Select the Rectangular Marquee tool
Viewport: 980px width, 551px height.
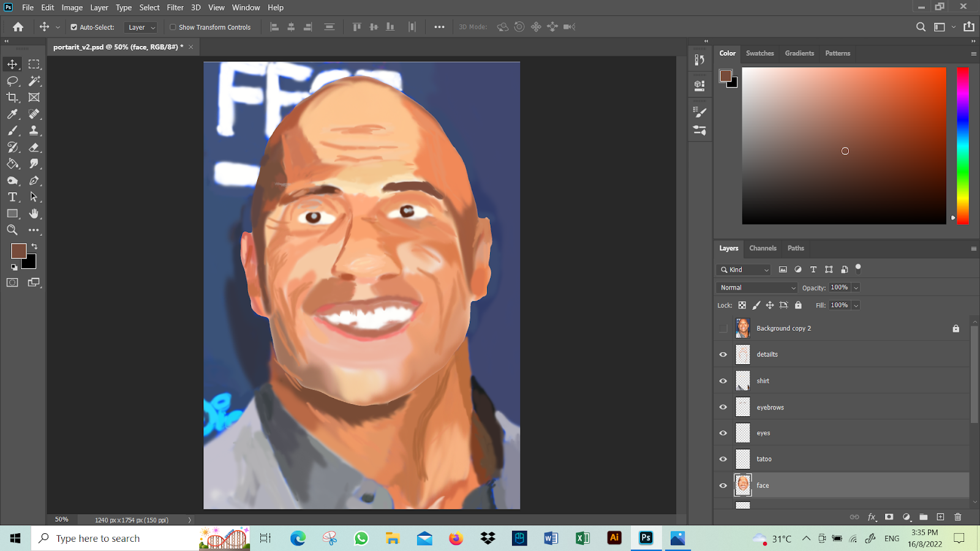(34, 64)
